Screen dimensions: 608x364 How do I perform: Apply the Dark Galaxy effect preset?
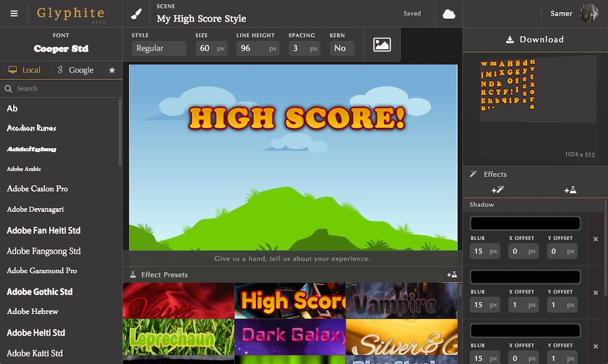(x=290, y=337)
